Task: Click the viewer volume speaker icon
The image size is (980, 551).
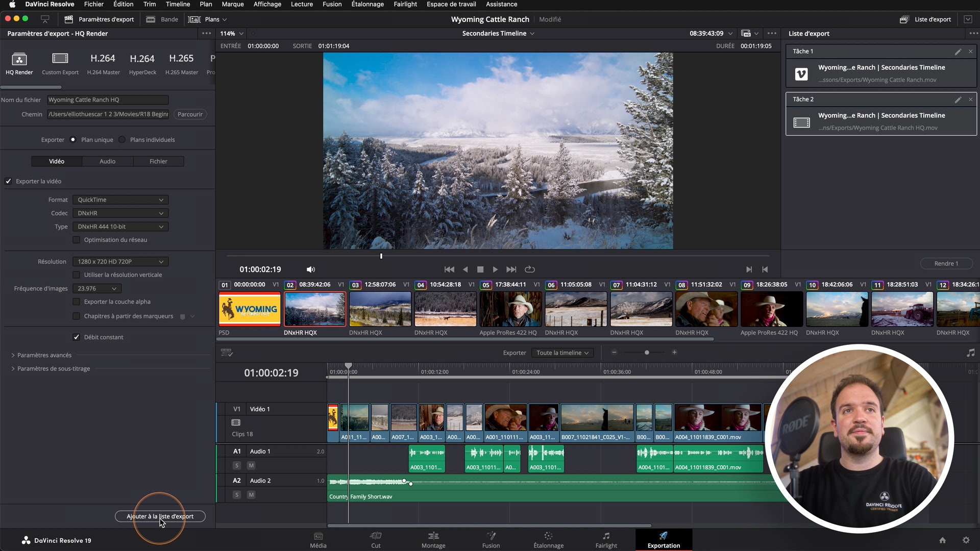Action: tap(310, 269)
